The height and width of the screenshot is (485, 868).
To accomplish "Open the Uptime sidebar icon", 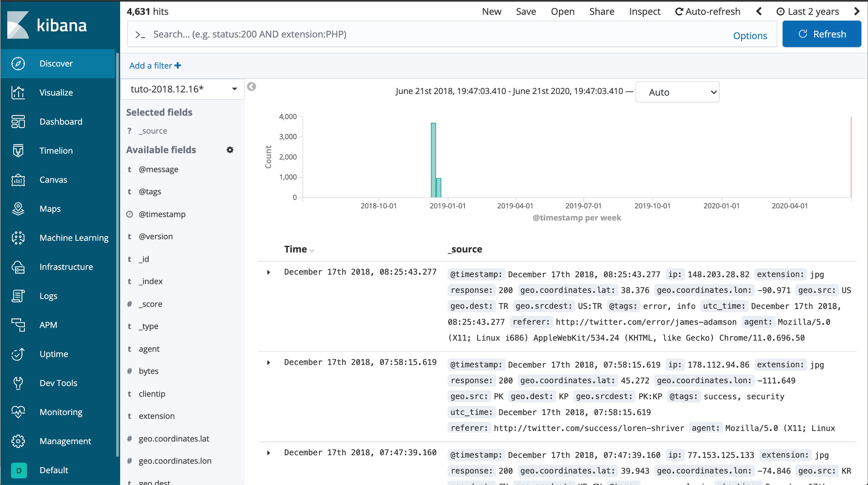I will coord(18,354).
